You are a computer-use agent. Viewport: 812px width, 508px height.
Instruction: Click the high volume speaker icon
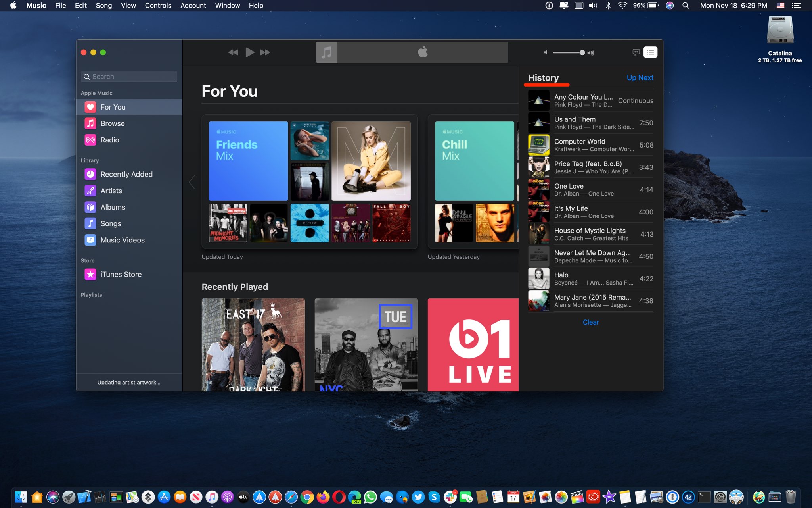590,52
